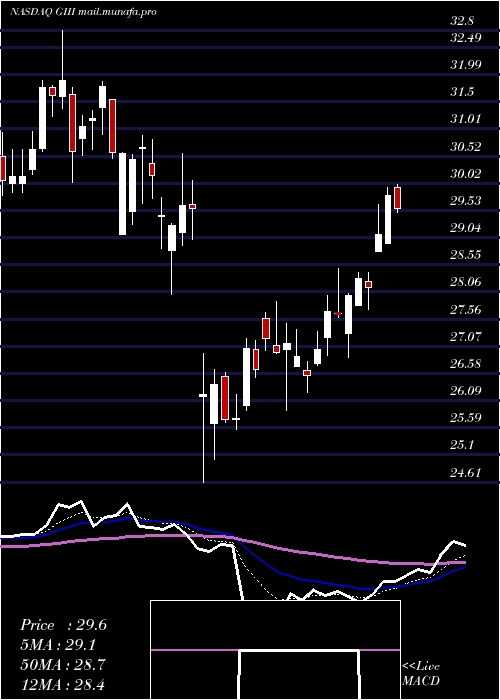
Task: Click the '12MA : 28.4' readout
Action: [63, 684]
